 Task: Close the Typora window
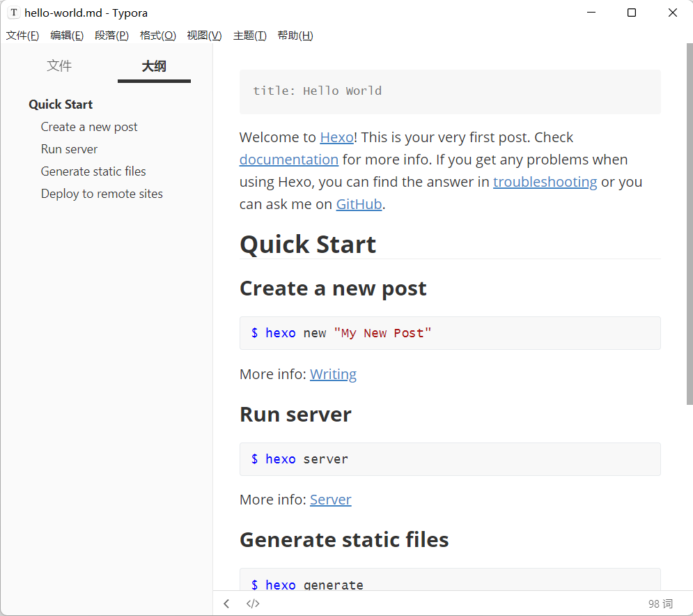[672, 13]
